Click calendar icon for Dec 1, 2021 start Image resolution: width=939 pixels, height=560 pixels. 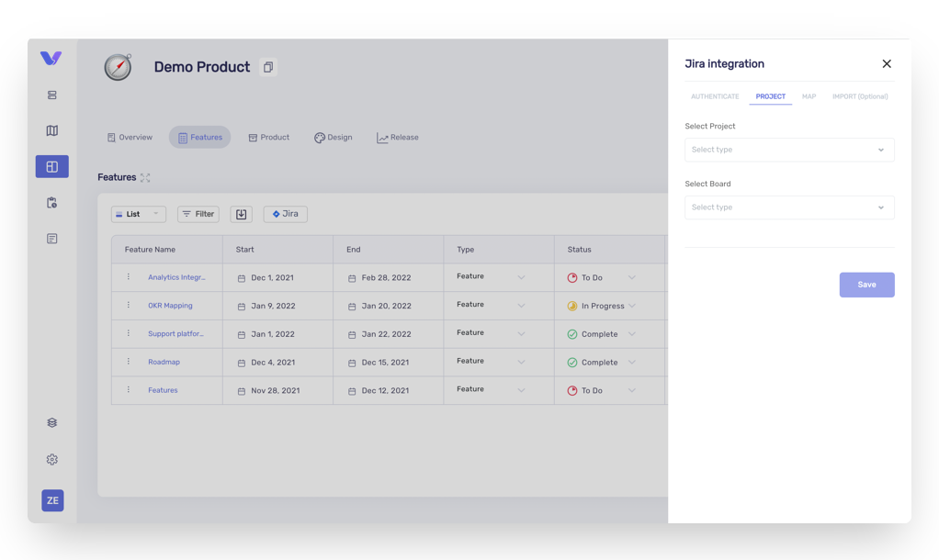242,278
